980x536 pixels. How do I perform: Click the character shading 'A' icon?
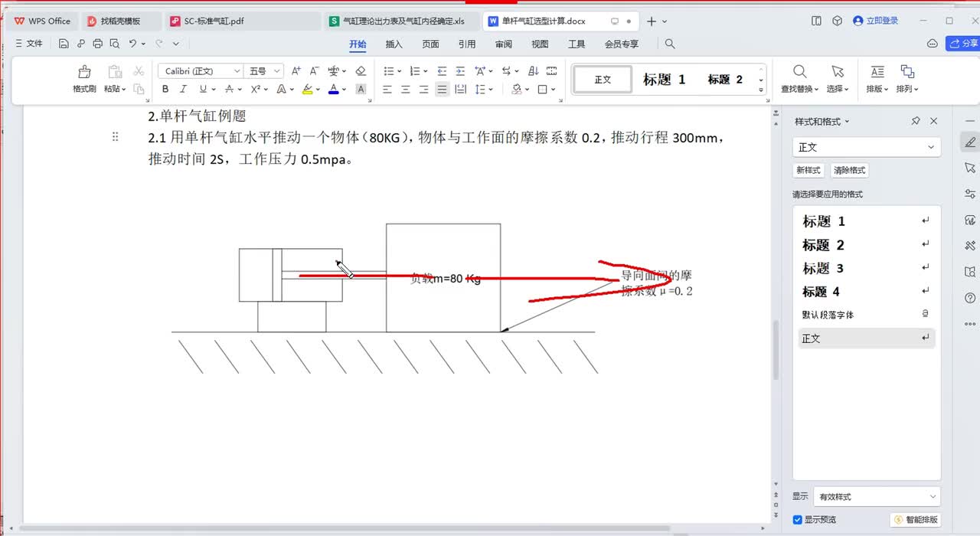pos(361,90)
